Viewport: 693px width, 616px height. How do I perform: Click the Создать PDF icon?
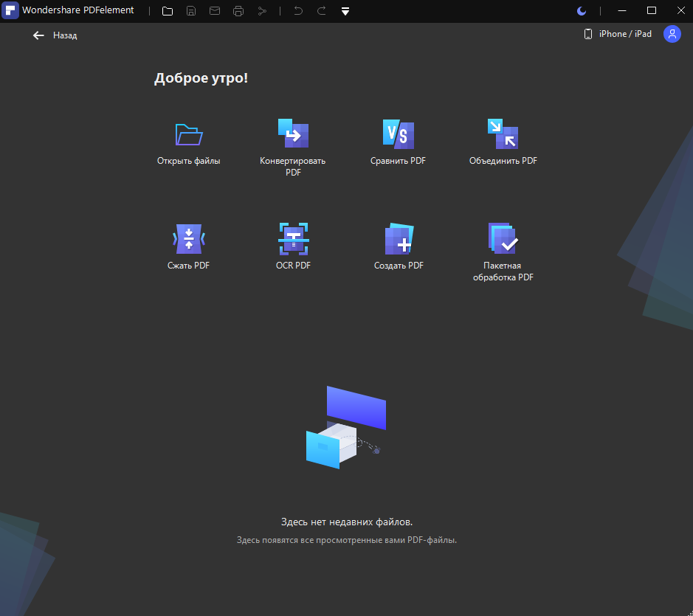tap(399, 238)
